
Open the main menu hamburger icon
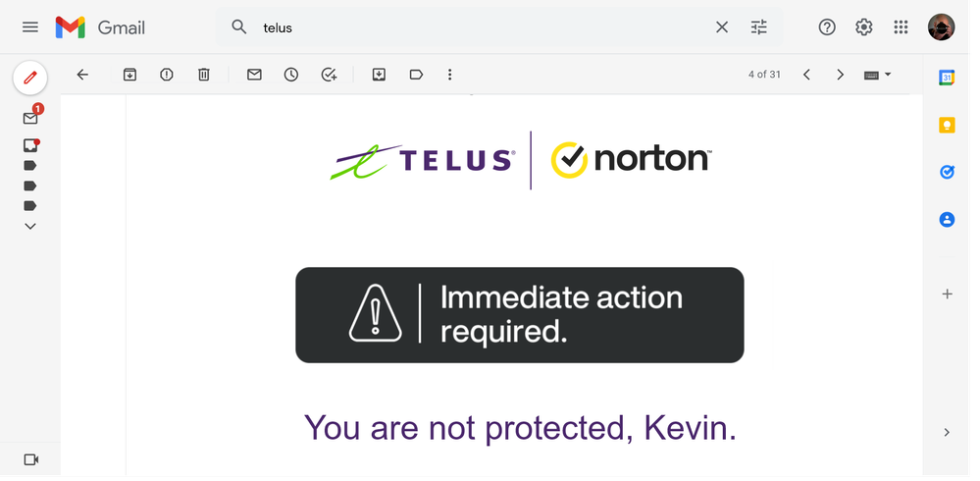tap(30, 27)
